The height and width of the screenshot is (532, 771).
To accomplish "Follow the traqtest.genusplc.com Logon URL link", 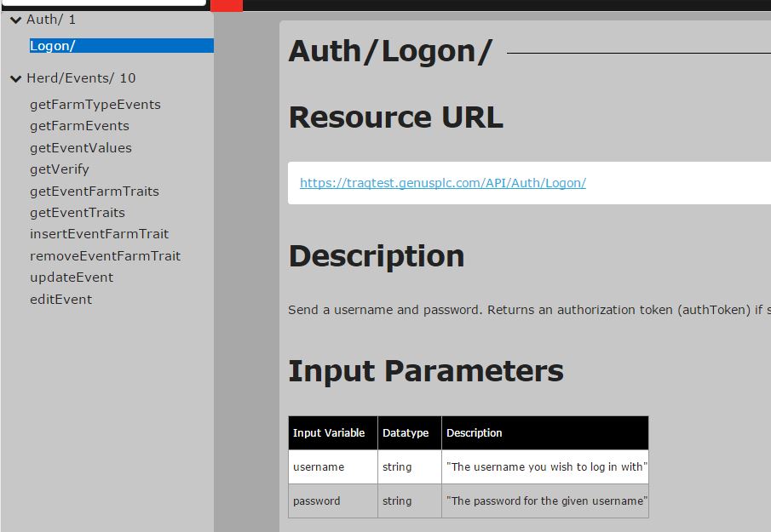I will coord(442,183).
